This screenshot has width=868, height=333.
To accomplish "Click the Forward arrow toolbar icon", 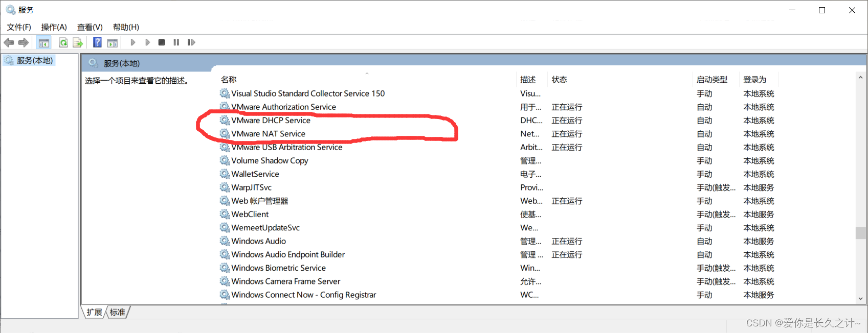I will tap(24, 42).
